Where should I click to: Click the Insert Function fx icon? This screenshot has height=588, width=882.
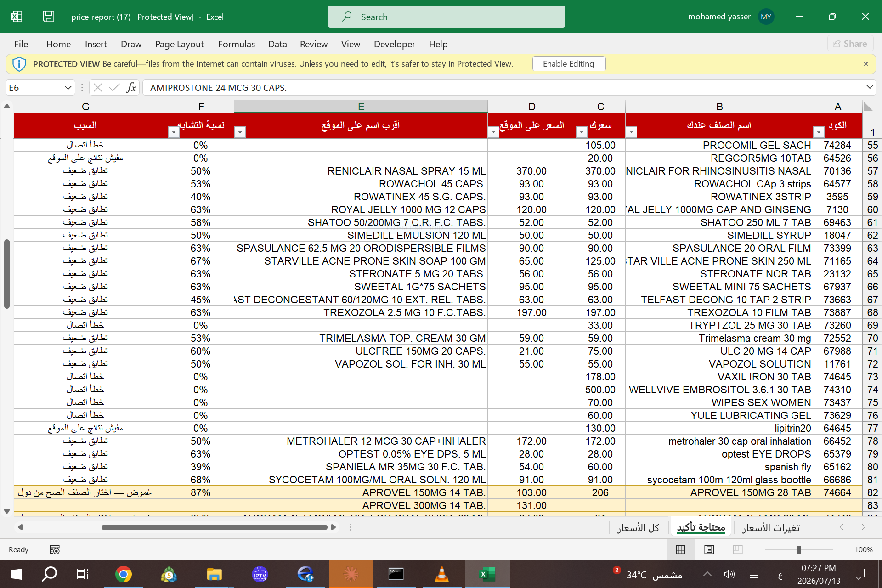131,87
